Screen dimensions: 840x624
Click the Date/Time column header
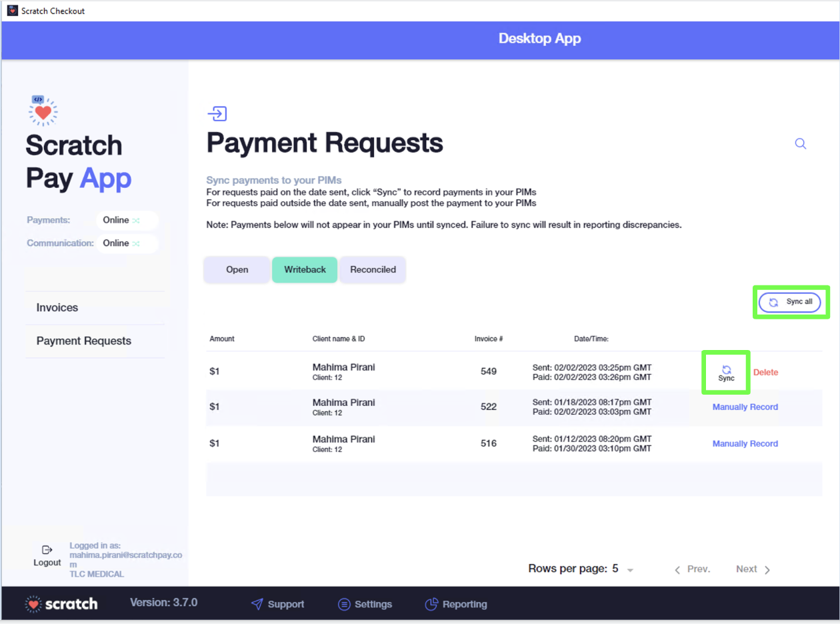point(591,339)
